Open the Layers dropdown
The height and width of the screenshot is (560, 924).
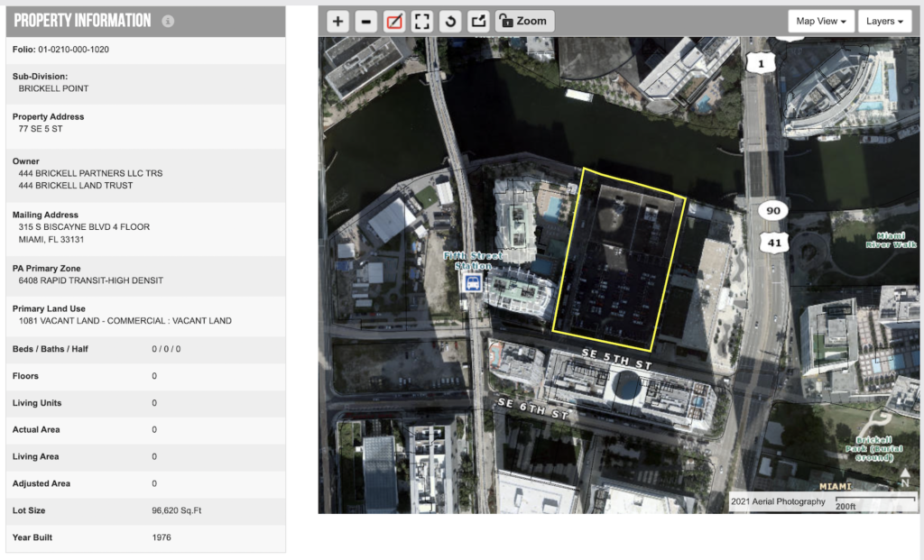(x=883, y=20)
